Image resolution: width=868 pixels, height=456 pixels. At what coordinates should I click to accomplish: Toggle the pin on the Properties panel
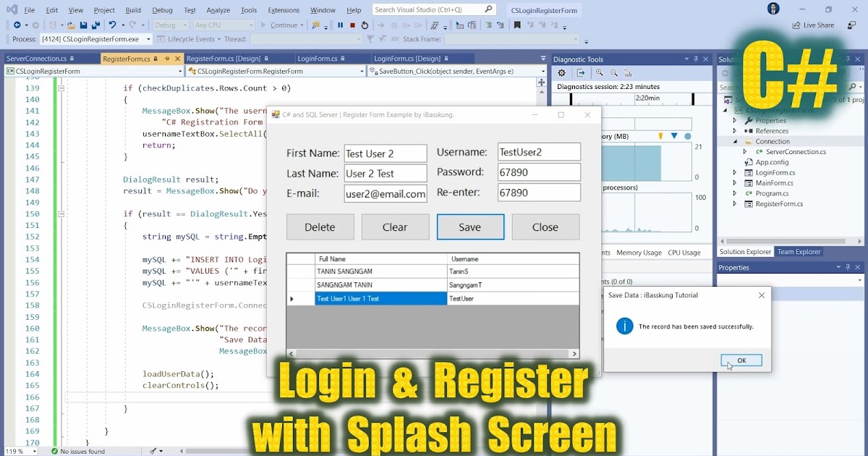coord(848,267)
